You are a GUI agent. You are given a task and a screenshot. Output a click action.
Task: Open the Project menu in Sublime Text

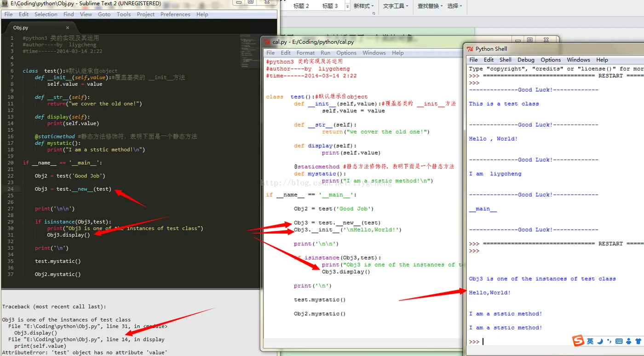point(146,14)
